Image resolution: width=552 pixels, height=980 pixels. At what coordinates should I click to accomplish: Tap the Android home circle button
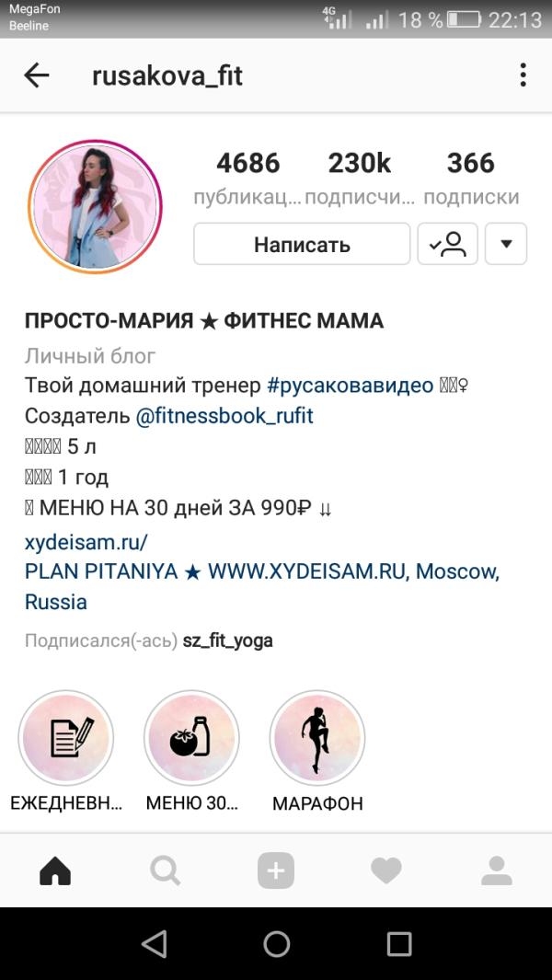tap(276, 944)
